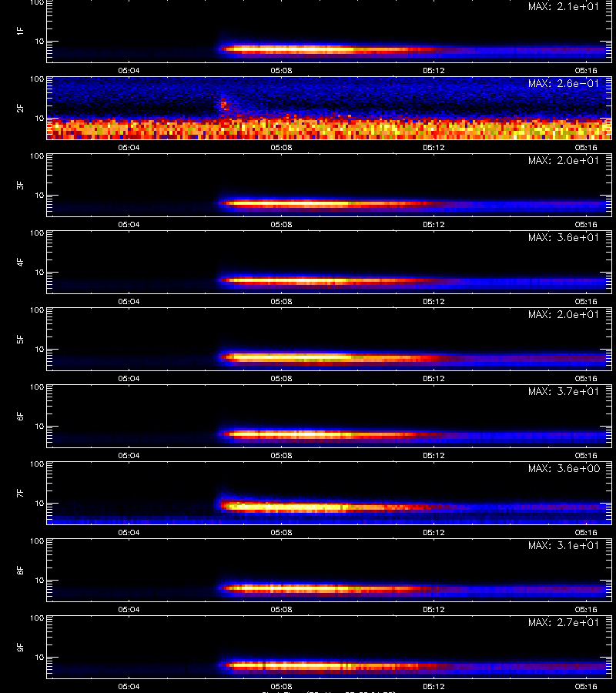
Task: Click the 4F panel axis label
Action: (x=19, y=262)
